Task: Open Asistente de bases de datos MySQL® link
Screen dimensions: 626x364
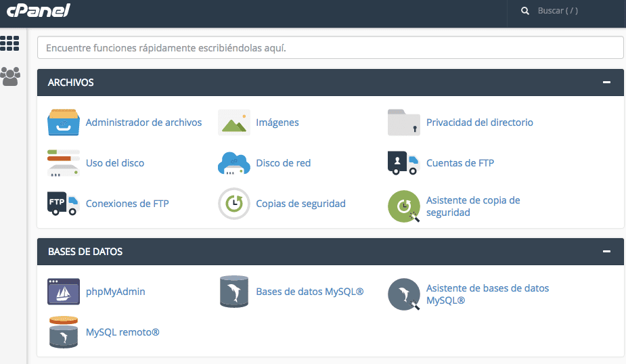Action: click(487, 294)
